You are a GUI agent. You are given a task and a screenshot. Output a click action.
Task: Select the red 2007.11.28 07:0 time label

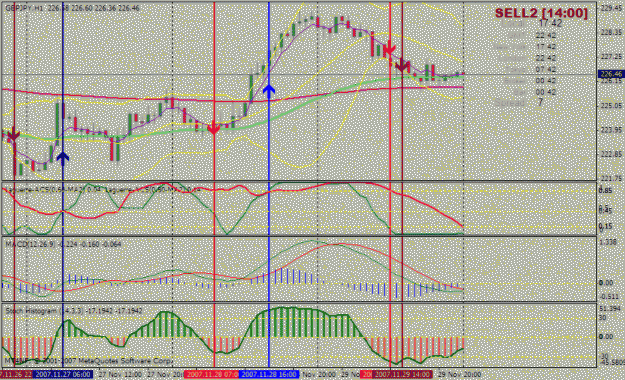[x=211, y=374]
